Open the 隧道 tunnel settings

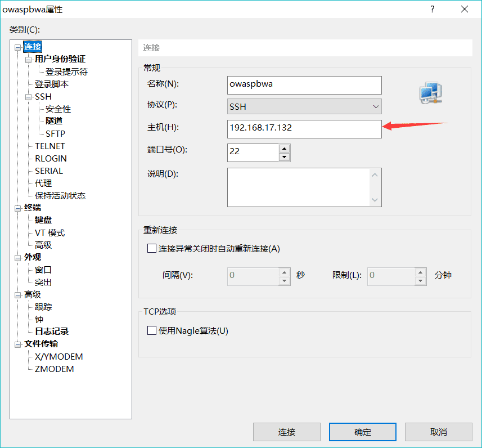(53, 121)
